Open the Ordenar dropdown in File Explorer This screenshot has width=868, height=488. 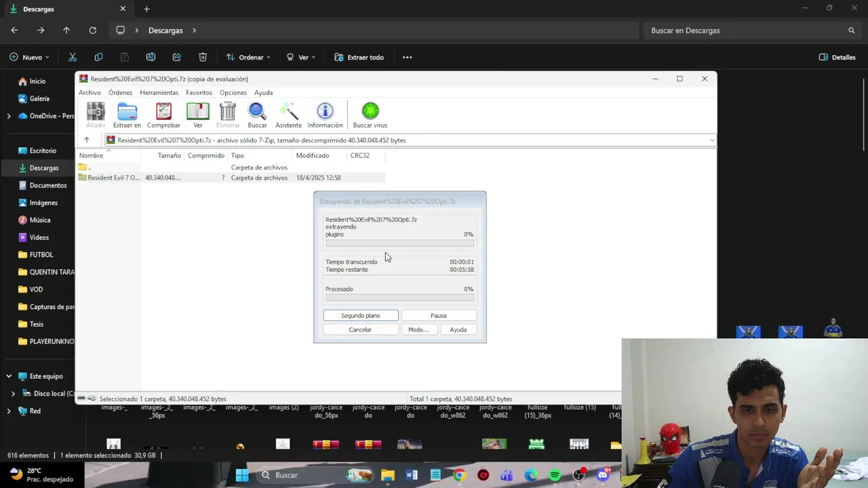(x=248, y=58)
